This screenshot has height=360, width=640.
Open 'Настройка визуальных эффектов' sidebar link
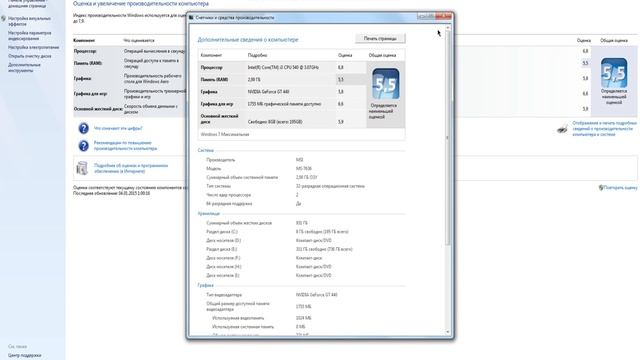[29, 21]
